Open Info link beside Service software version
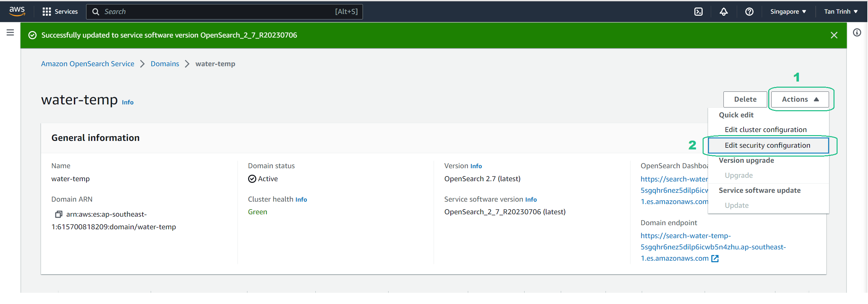 (x=531, y=200)
